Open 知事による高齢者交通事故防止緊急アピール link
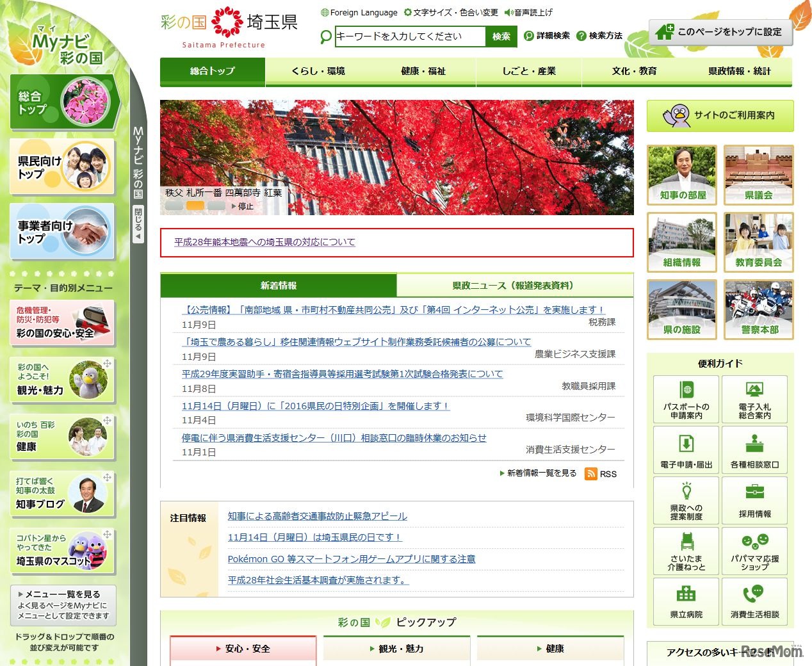Screen dimensions: 812x666 pos(318,516)
